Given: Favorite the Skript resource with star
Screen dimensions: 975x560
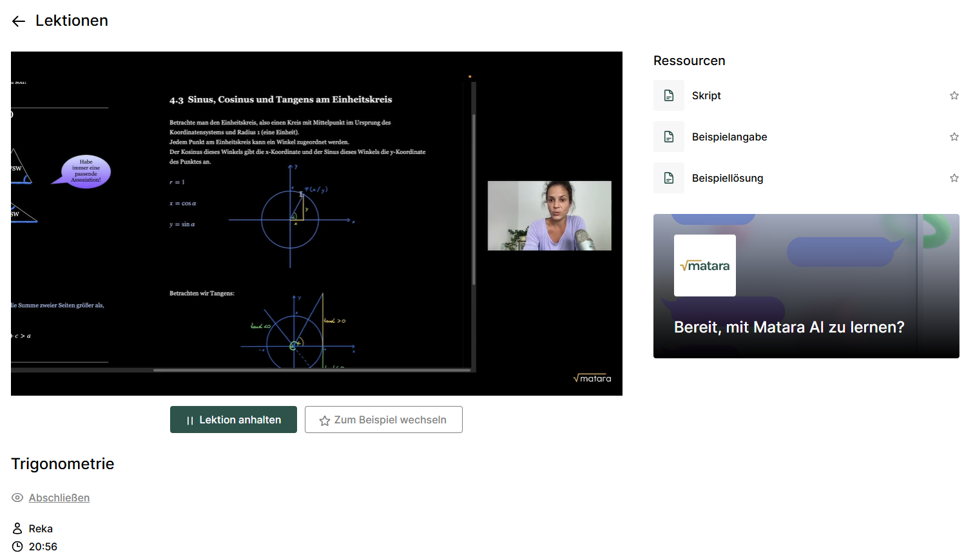Looking at the screenshot, I should click(954, 95).
